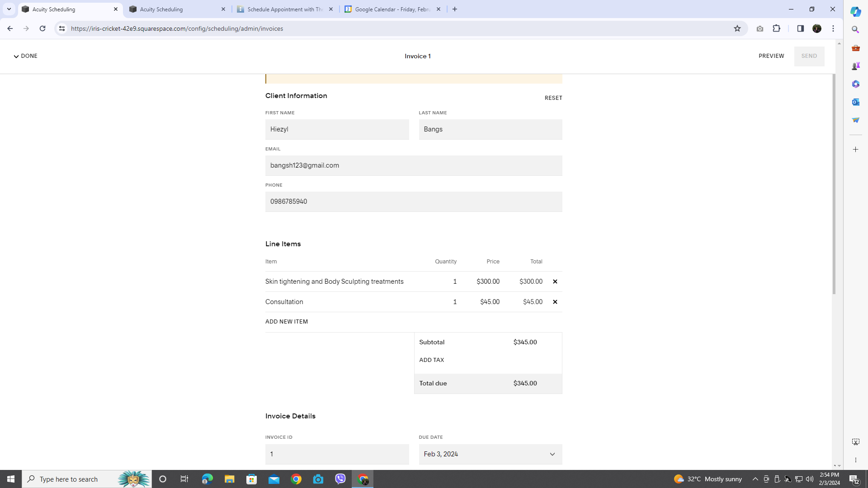Show hidden system tray icons
Image resolution: width=868 pixels, height=488 pixels.
point(755,479)
